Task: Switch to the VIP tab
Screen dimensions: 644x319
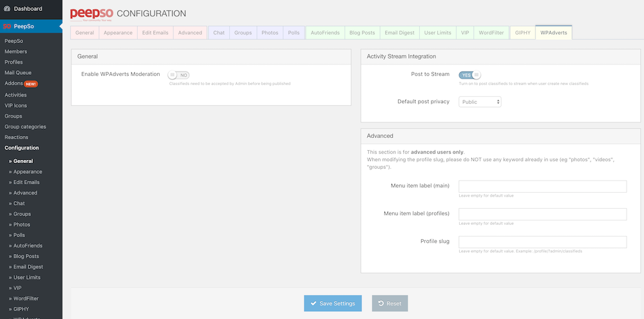Action: (465, 33)
